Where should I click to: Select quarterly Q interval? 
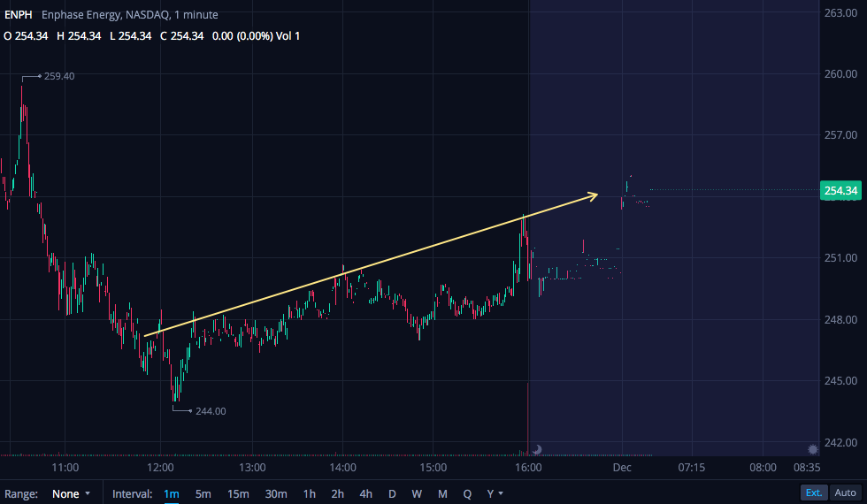click(467, 493)
